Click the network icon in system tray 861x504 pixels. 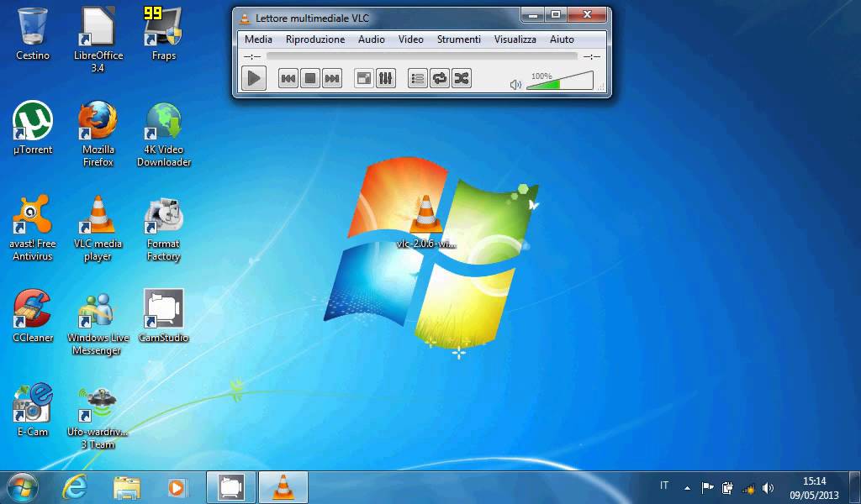pyautogui.click(x=747, y=487)
